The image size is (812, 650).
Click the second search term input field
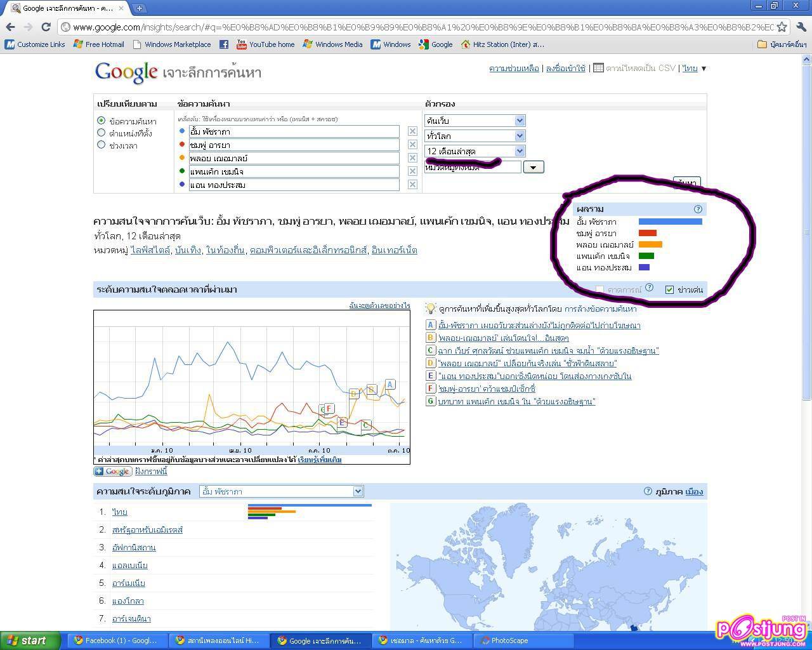point(294,145)
